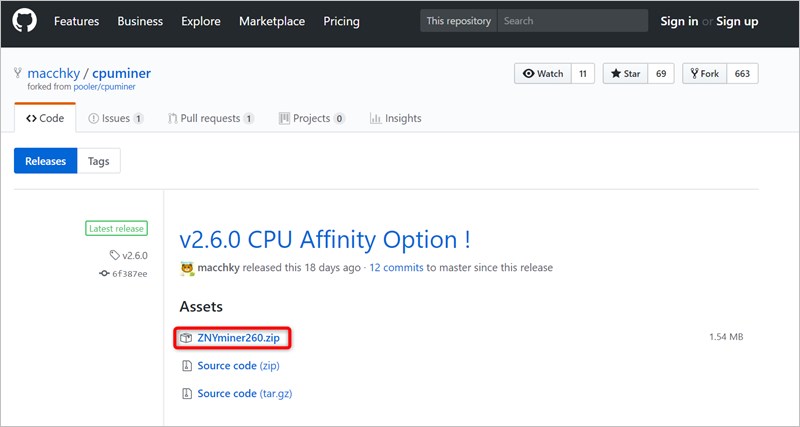This screenshot has height=427, width=800.
Task: Open the v2.6.0 tag link
Action: (135, 256)
